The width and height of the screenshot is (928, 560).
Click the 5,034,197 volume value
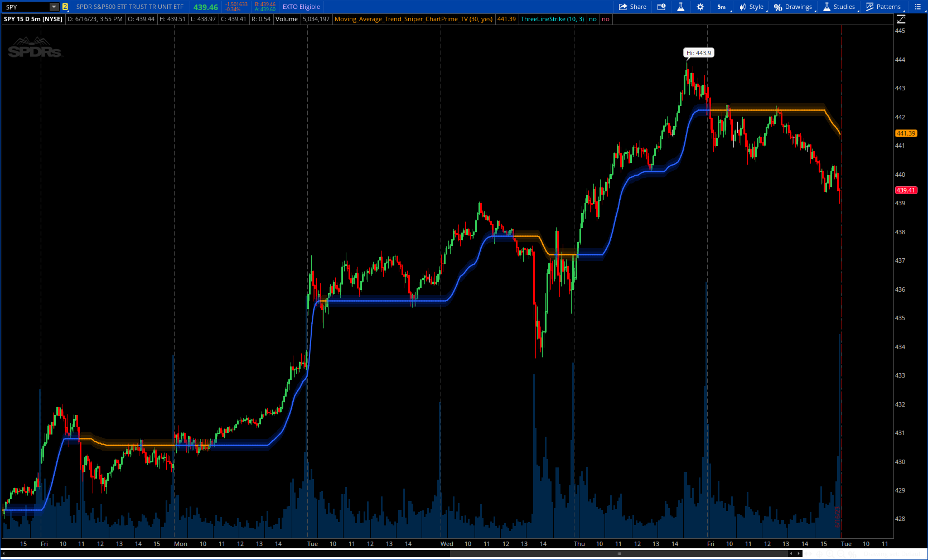316,19
